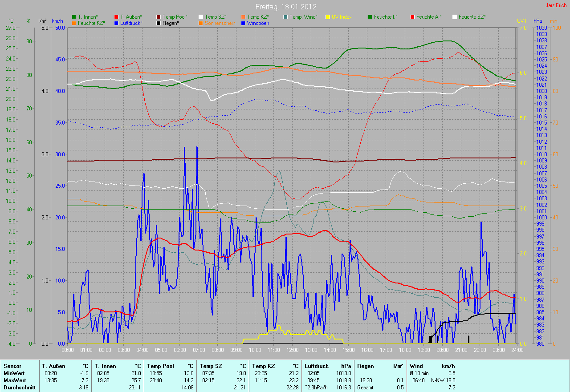The width and height of the screenshot is (570, 392).
Task: Click the blue Luftdruck legend square
Action: click(117, 23)
